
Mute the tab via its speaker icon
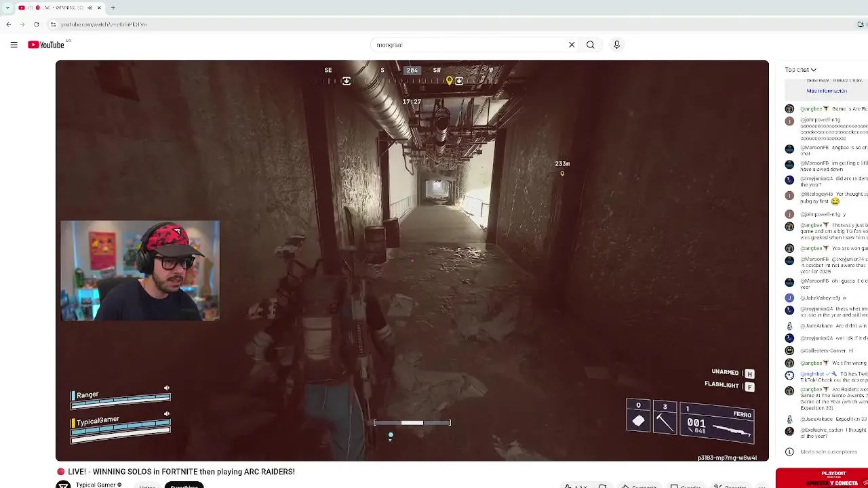90,7
